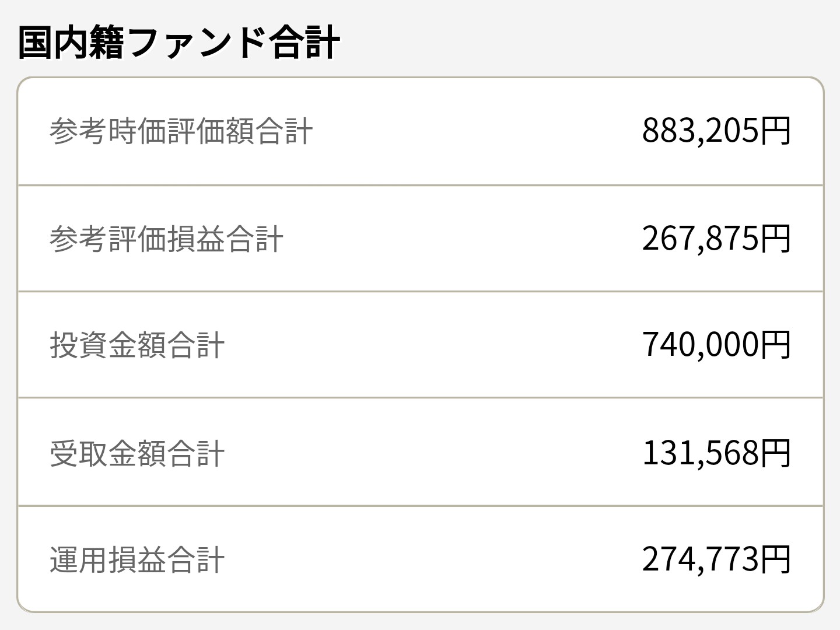
Task: Click the divider line below 参考評価損益合計 row
Action: [x=420, y=291]
